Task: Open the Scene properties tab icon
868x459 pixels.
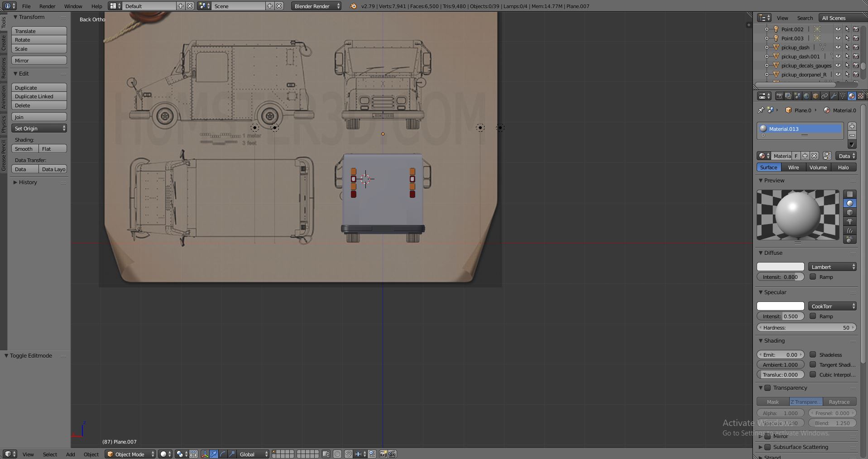Action: pos(797,96)
